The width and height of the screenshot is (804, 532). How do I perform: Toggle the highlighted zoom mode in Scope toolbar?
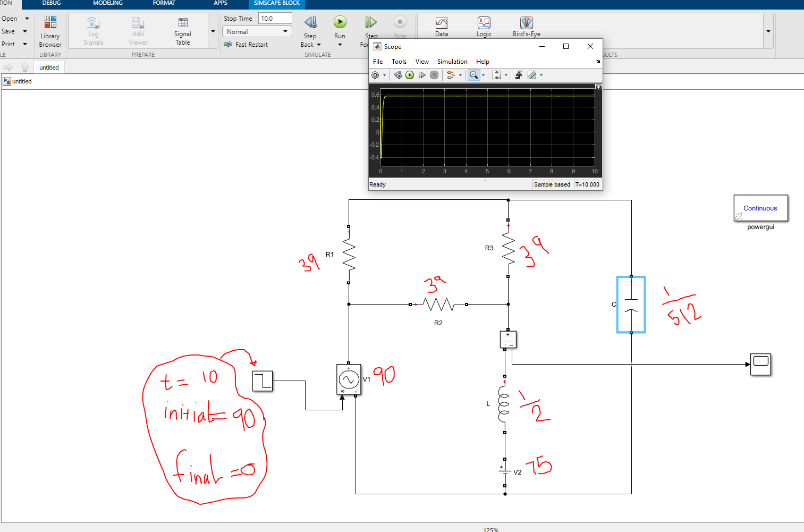[473, 75]
